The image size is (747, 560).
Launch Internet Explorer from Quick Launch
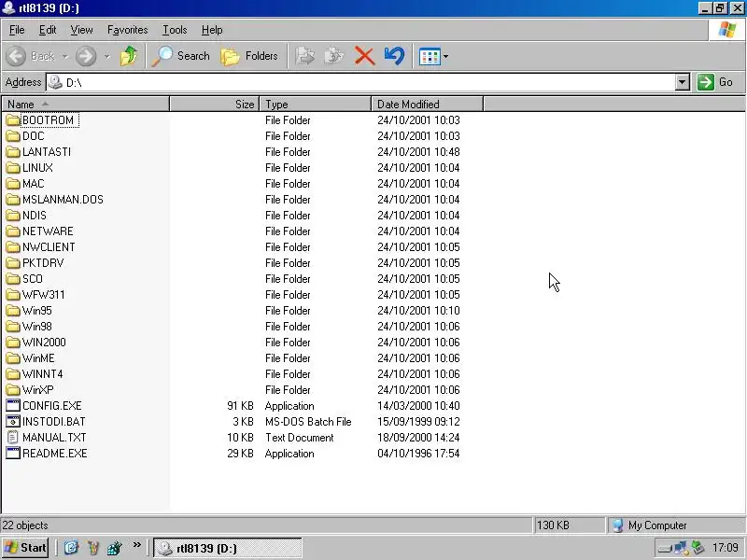pyautogui.click(x=72, y=548)
